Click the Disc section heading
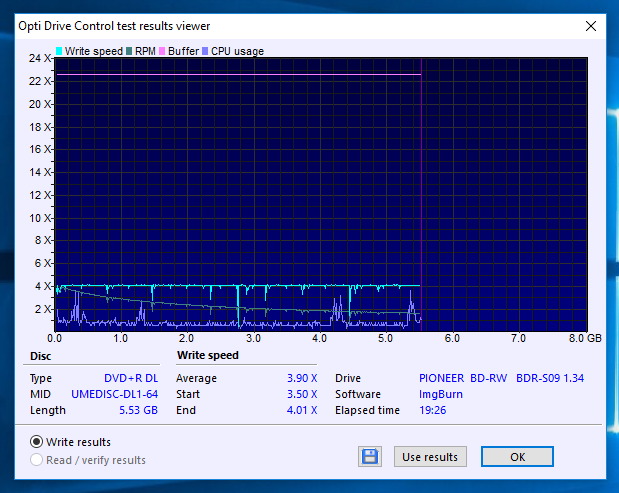The height and width of the screenshot is (493, 619). [x=41, y=356]
